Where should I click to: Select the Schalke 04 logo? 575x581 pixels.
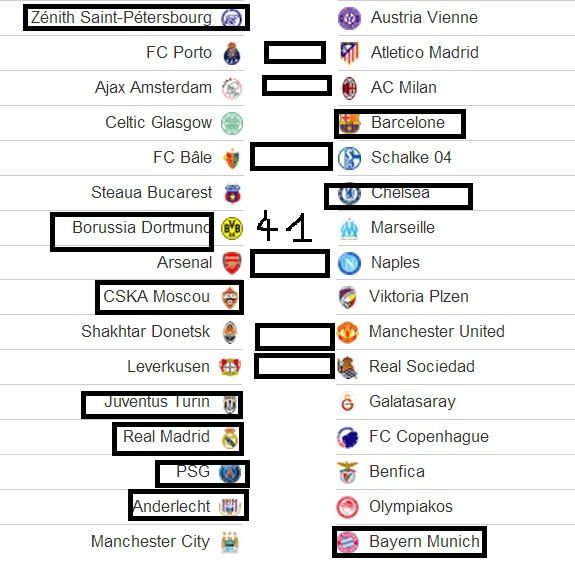pyautogui.click(x=349, y=158)
